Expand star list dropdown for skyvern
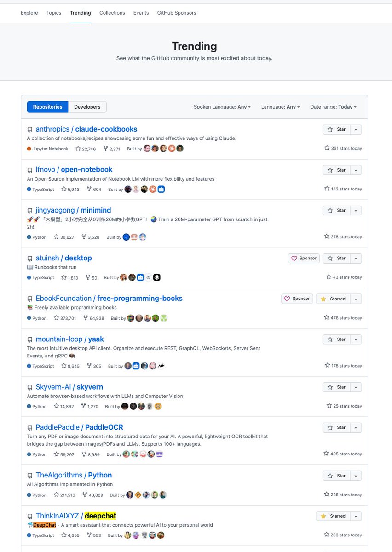 pyautogui.click(x=356, y=387)
